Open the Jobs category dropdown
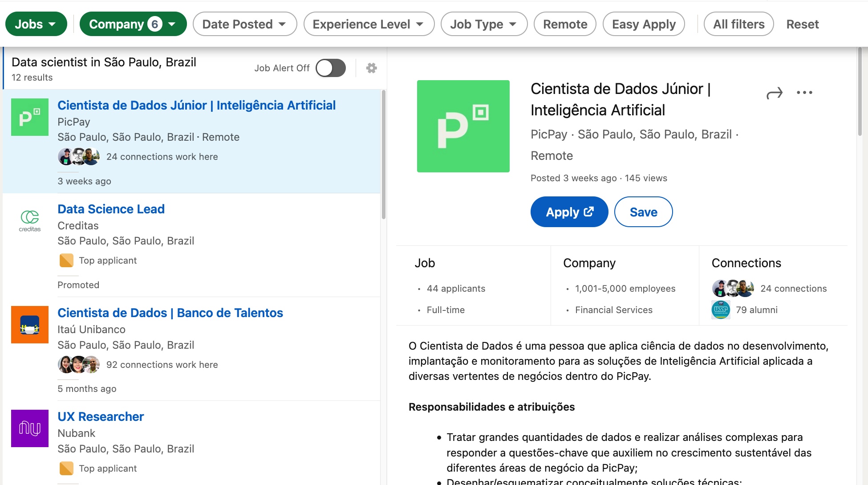The width and height of the screenshot is (868, 485). (x=36, y=24)
